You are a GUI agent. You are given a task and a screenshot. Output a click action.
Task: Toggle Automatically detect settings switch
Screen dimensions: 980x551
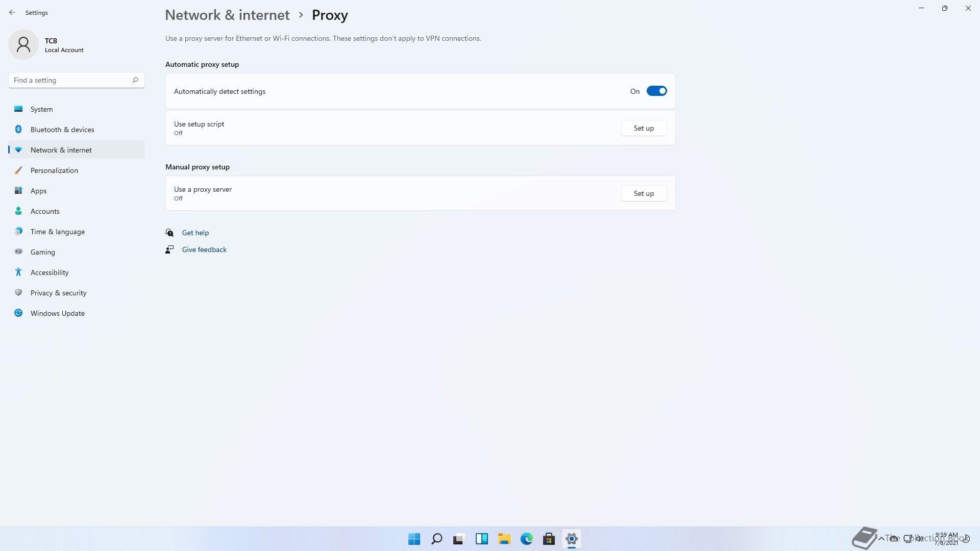pyautogui.click(x=656, y=91)
